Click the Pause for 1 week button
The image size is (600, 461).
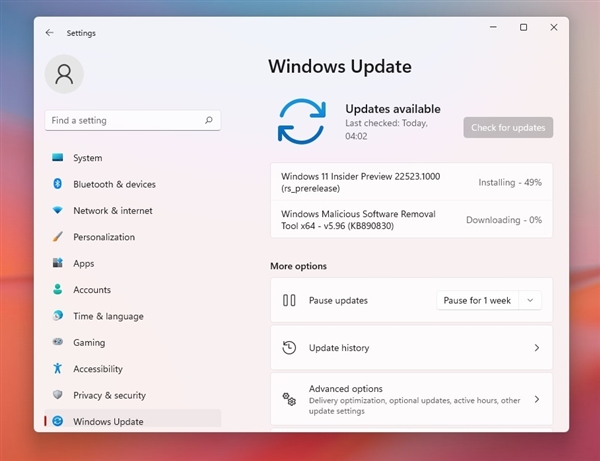pyautogui.click(x=478, y=300)
